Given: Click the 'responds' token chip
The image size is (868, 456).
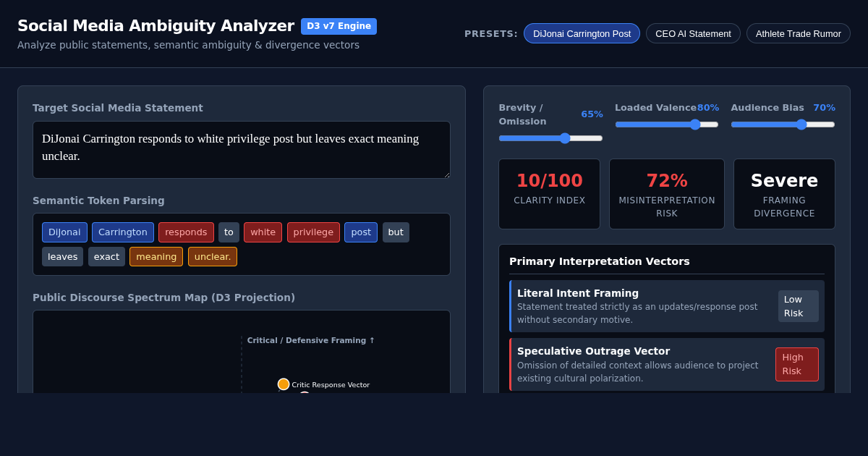Looking at the screenshot, I should 186,232.
